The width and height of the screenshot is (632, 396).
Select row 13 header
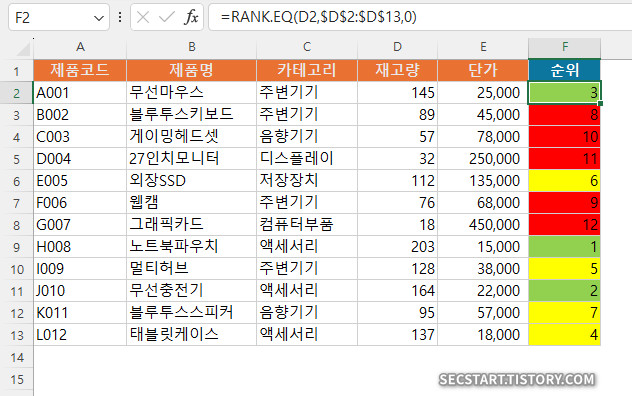pyautogui.click(x=17, y=335)
